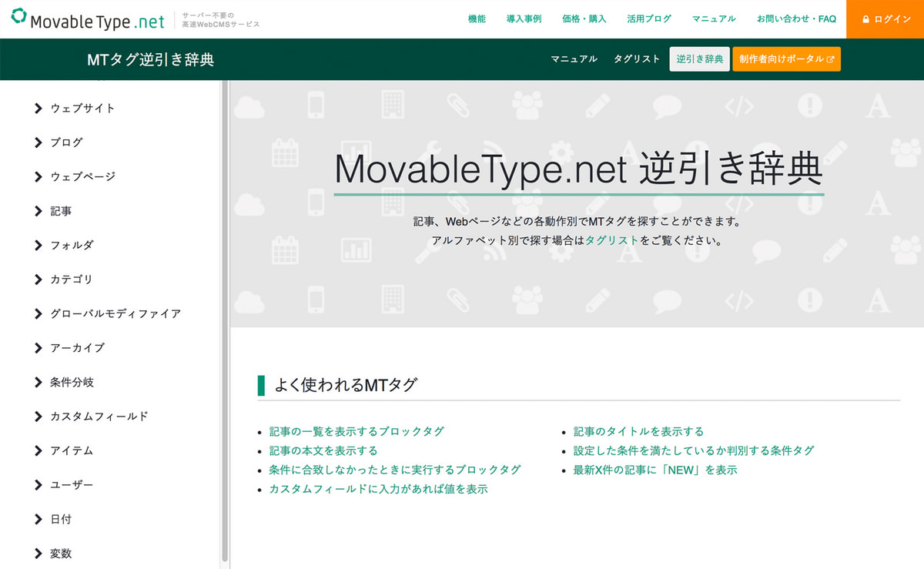Screen dimensions: 924x569
Task: Click the sidebar vertical scrollbar
Action: [x=225, y=320]
